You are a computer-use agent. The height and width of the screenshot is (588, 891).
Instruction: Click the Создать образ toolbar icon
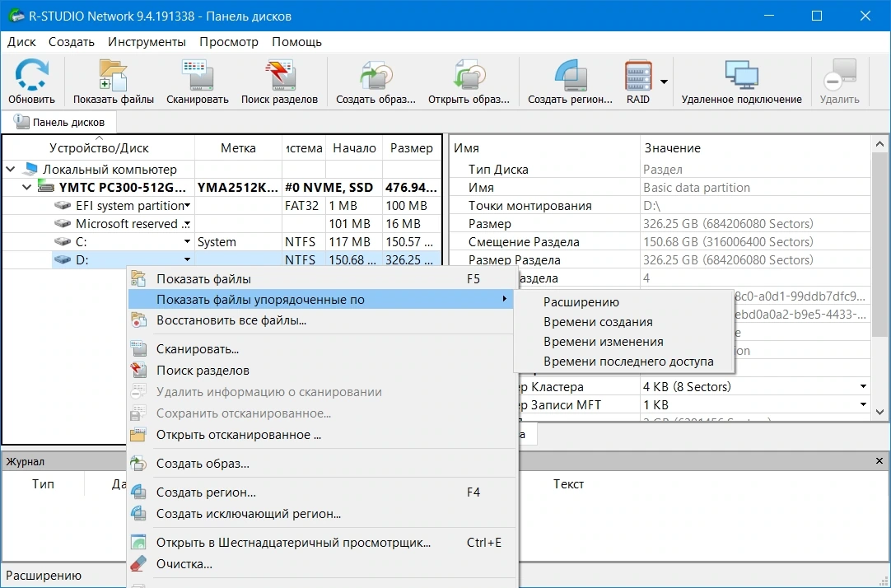click(x=376, y=75)
